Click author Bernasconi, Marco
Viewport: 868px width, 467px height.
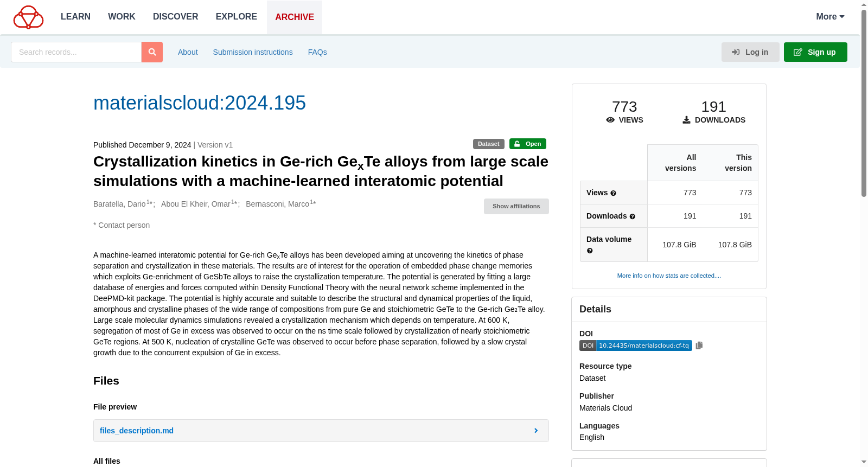pos(277,204)
